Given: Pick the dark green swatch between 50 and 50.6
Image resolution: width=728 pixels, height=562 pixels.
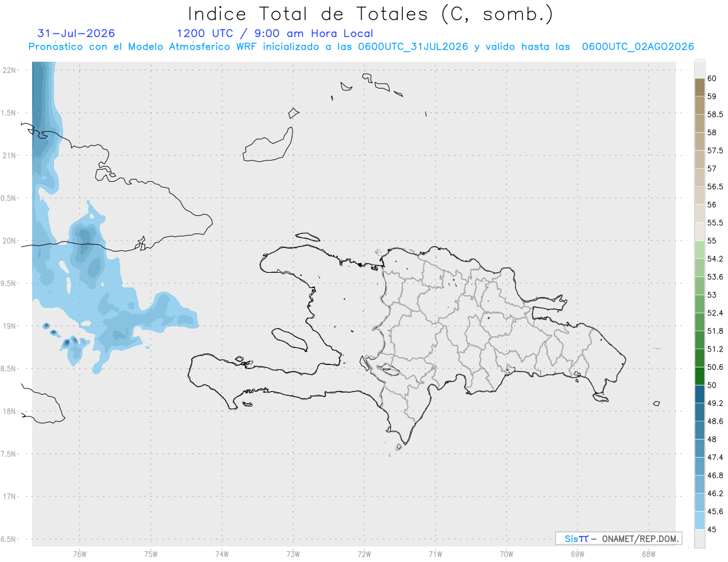Looking at the screenshot, I should [x=699, y=376].
